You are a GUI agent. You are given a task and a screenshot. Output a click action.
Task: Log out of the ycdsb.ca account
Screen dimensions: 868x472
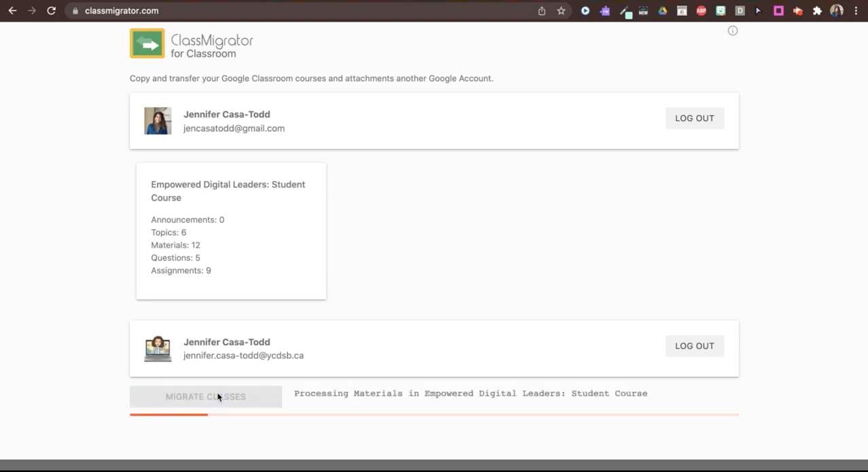[x=694, y=346]
